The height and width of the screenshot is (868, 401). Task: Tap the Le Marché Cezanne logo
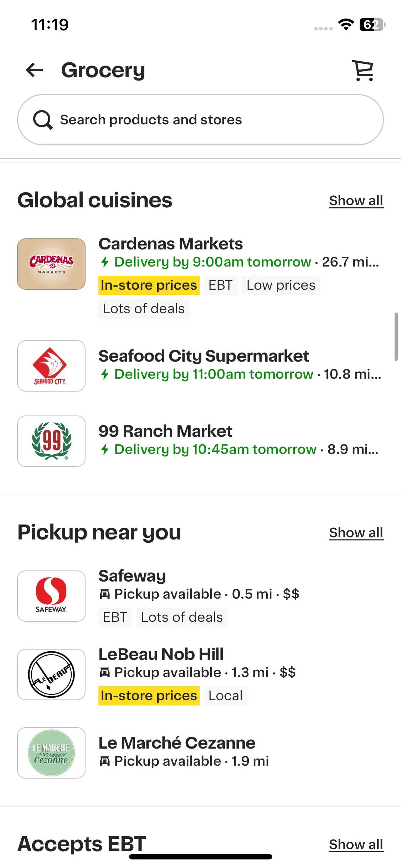(51, 753)
